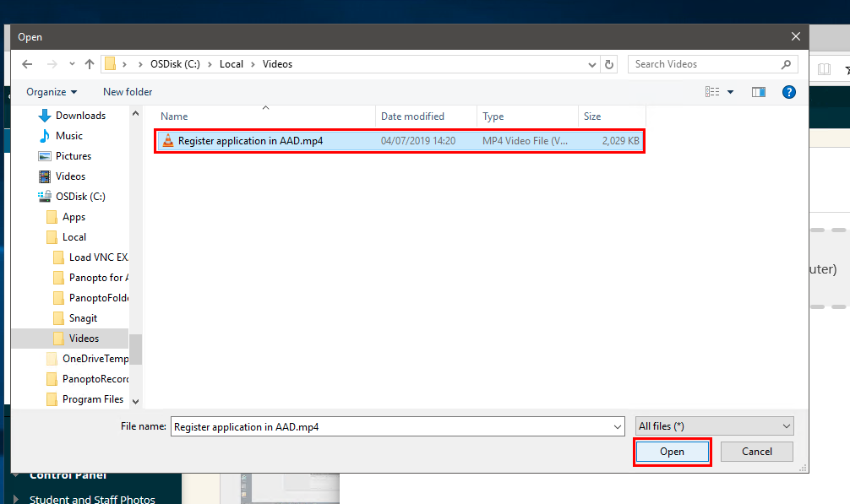
Task: Create a New folder
Action: click(128, 92)
